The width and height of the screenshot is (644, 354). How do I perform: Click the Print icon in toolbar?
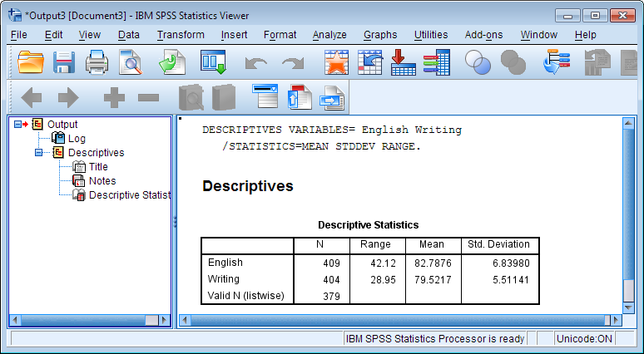pos(97,62)
